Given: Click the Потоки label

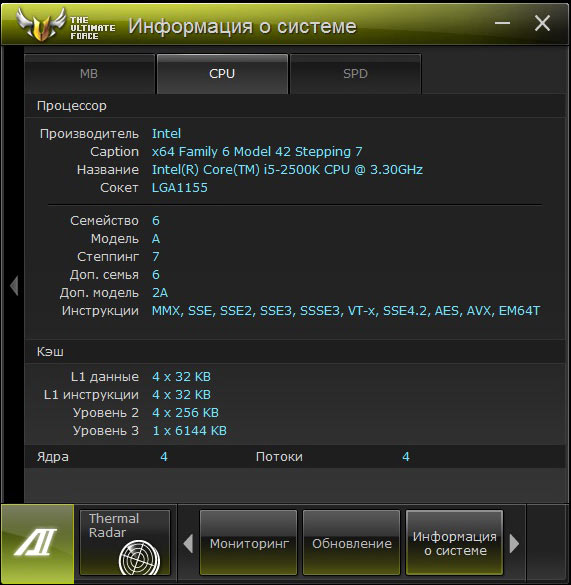Looking at the screenshot, I should click(x=279, y=457).
